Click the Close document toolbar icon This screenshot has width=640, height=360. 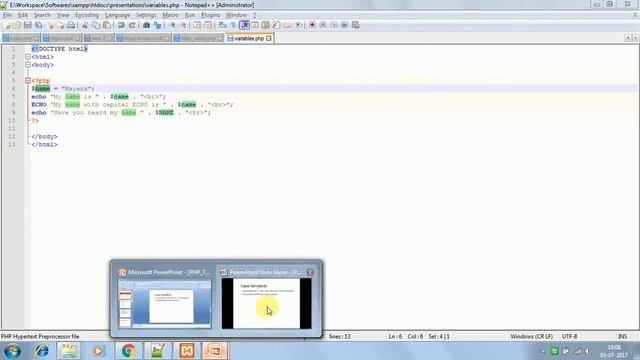[51, 25]
